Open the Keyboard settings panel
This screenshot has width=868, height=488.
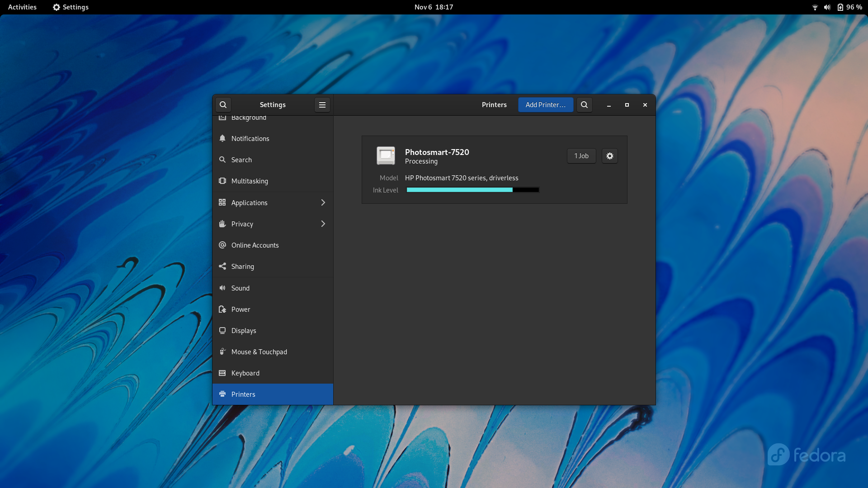273,373
